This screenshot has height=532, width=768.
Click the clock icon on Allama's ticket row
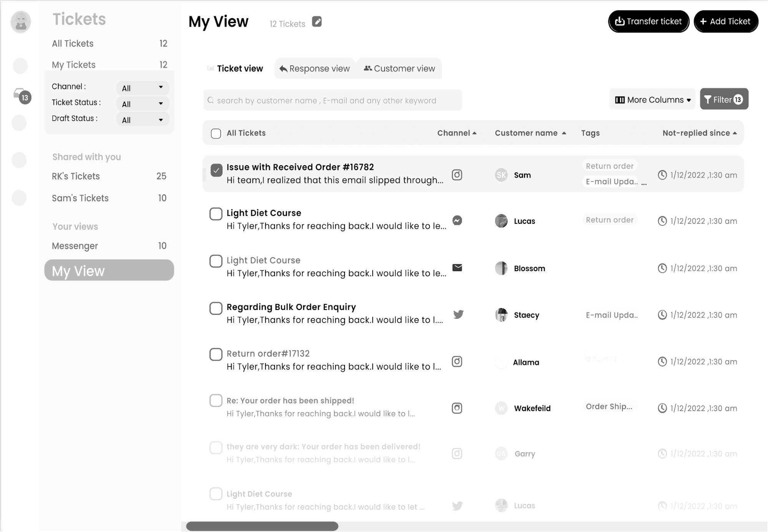662,361
